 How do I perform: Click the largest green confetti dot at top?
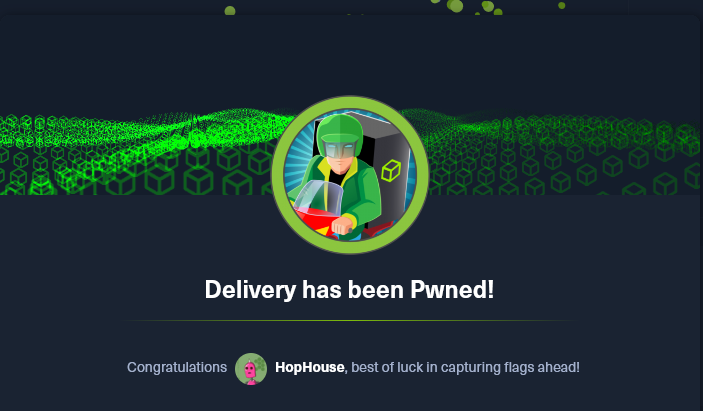pos(456,6)
